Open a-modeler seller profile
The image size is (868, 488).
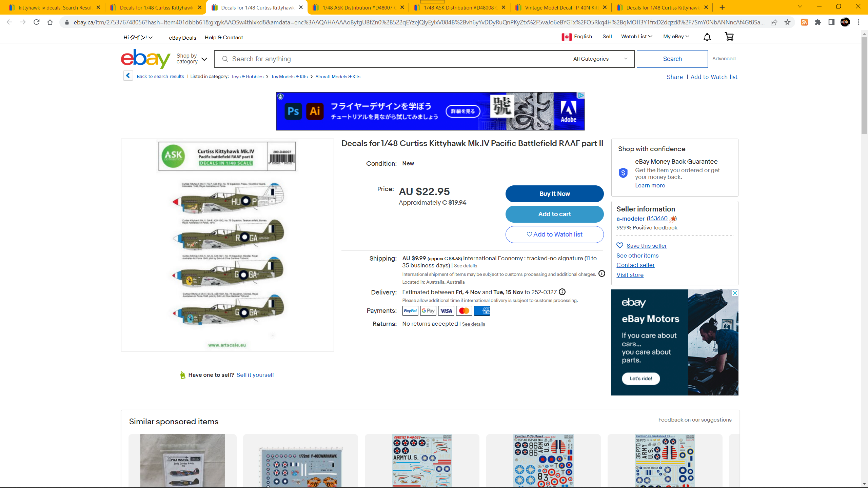point(630,219)
